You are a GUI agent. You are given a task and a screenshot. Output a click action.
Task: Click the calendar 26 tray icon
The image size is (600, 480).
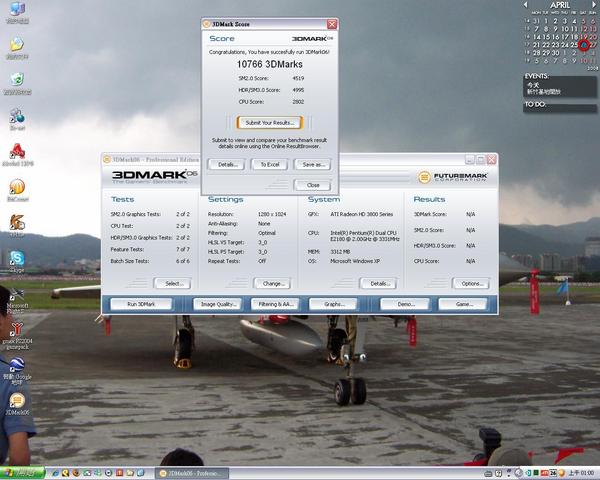[553, 473]
